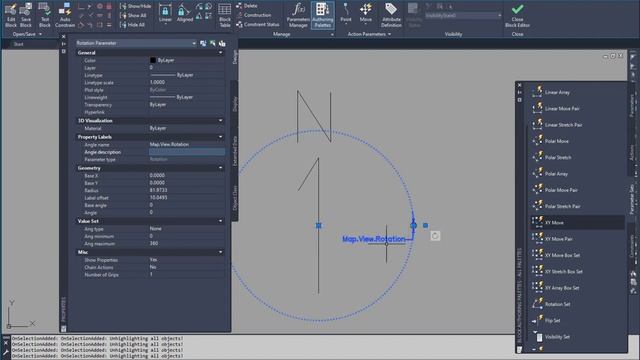640x360 pixels.
Task: Toggle the Authoring Palettes button
Action: pos(322,15)
